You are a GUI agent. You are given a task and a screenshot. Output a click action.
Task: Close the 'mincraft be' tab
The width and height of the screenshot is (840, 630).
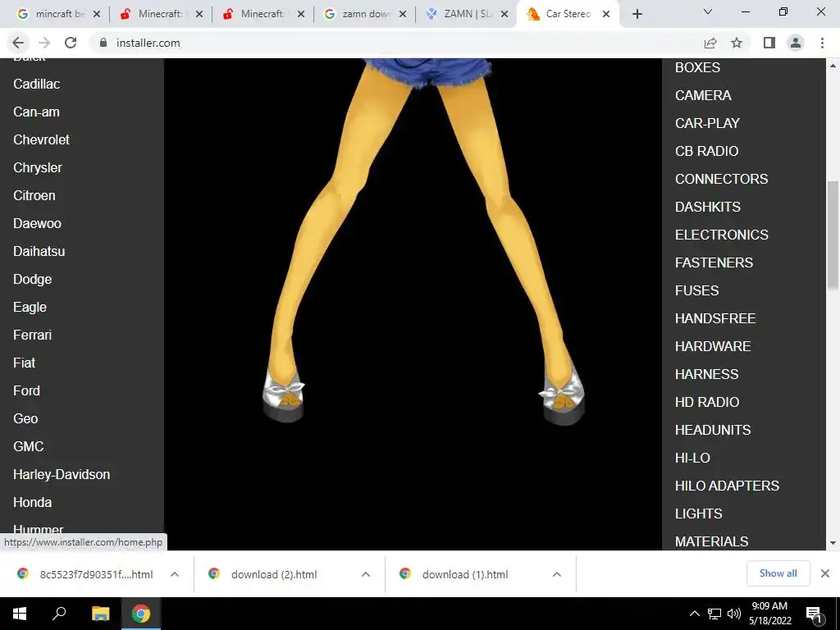point(97,15)
